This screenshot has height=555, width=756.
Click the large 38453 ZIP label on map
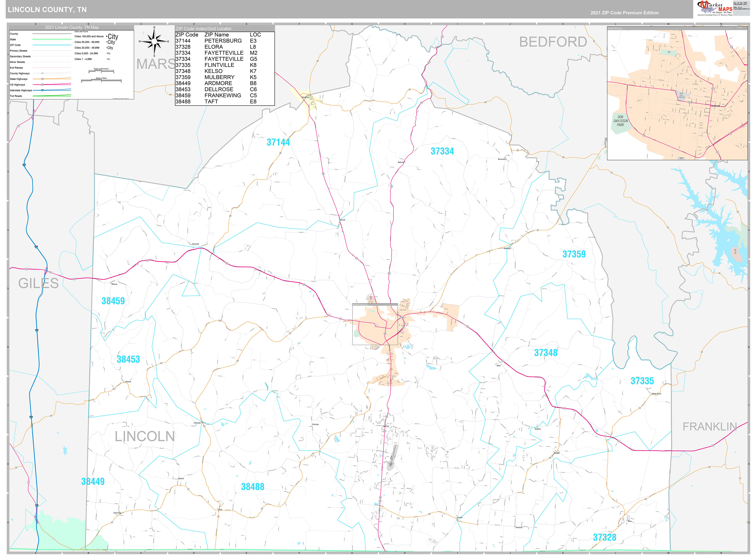tap(128, 359)
